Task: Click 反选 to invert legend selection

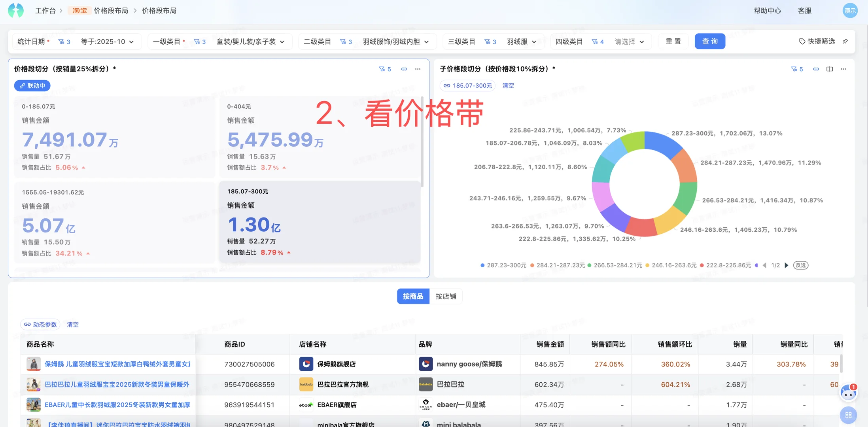Action: coord(801,265)
